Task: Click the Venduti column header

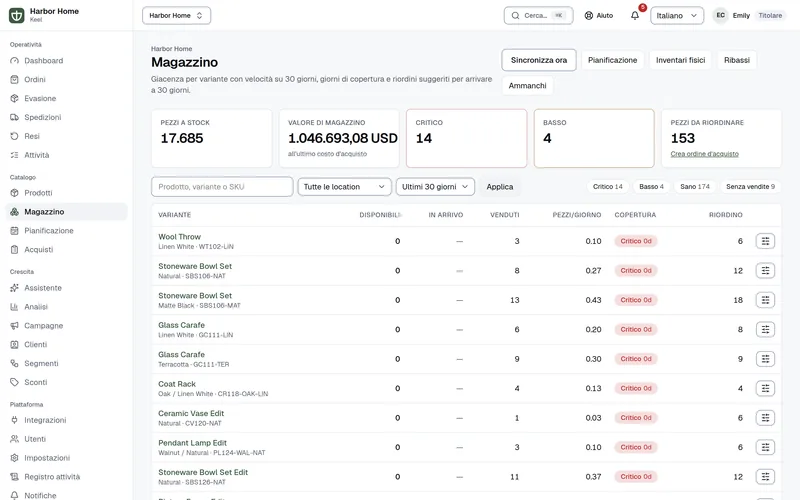Action: tap(505, 215)
